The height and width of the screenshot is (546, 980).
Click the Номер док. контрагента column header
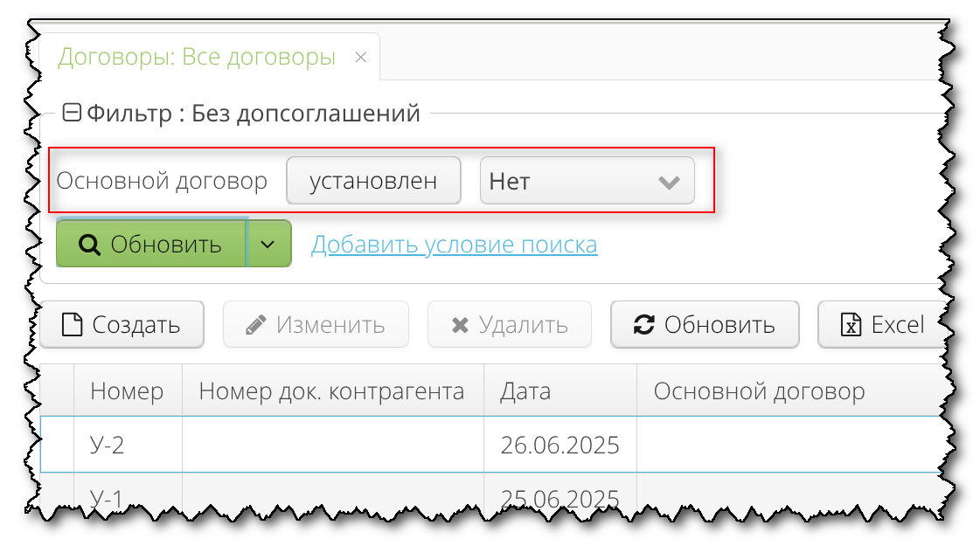(x=332, y=390)
